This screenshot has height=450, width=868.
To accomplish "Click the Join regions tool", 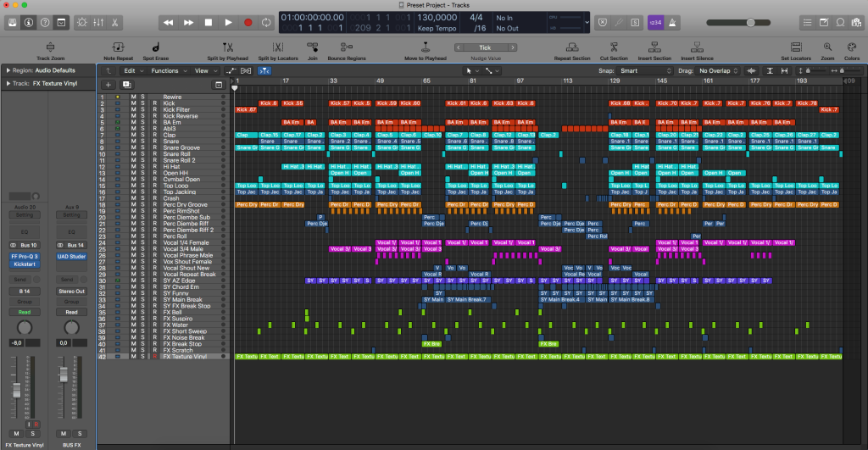I will (x=313, y=51).
